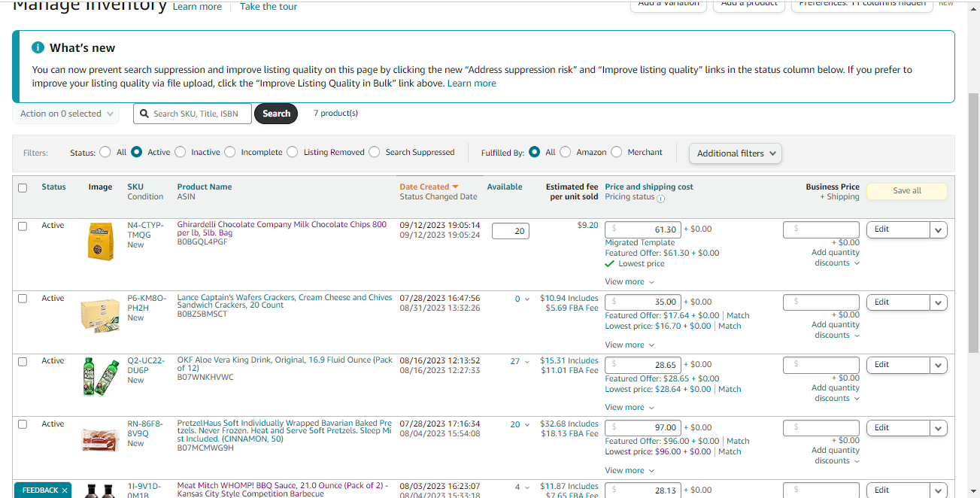Open the Action on 0 selected dropdown
This screenshot has width=980, height=498.
(x=66, y=114)
